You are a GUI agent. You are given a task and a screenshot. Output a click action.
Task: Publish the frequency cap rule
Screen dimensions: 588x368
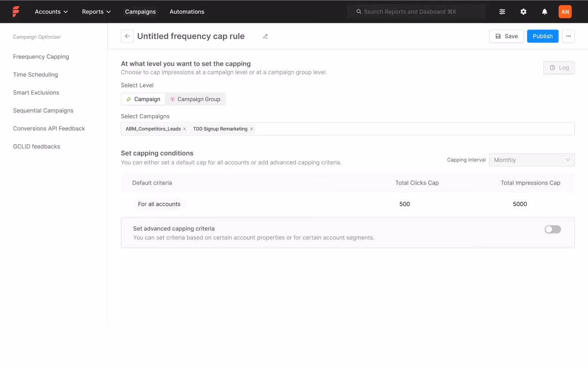click(x=543, y=36)
